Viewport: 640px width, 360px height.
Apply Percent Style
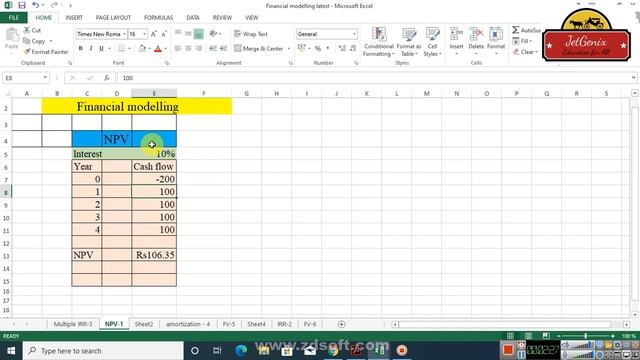pos(318,48)
